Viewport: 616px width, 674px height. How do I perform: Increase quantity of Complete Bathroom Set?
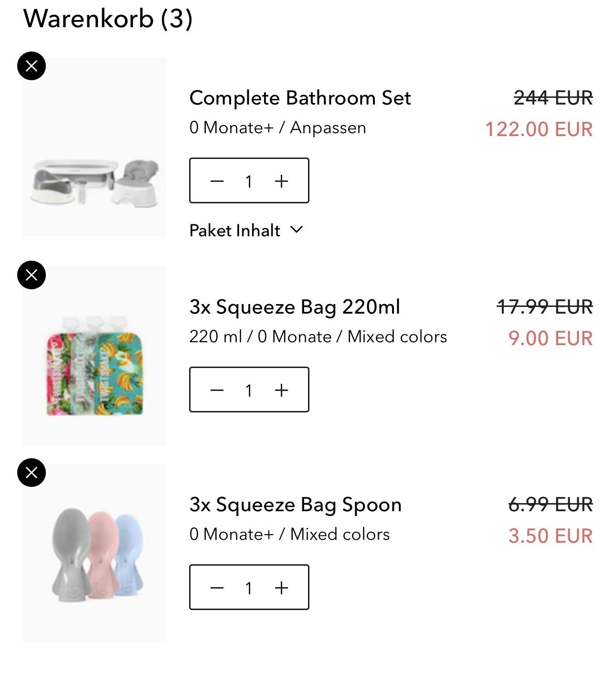coord(281,181)
